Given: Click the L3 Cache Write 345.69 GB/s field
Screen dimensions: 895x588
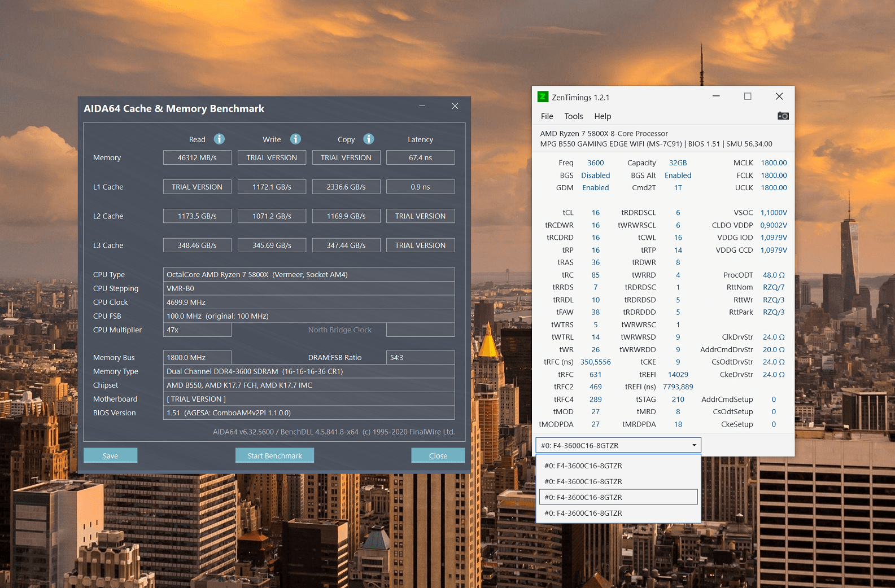Looking at the screenshot, I should [x=272, y=245].
